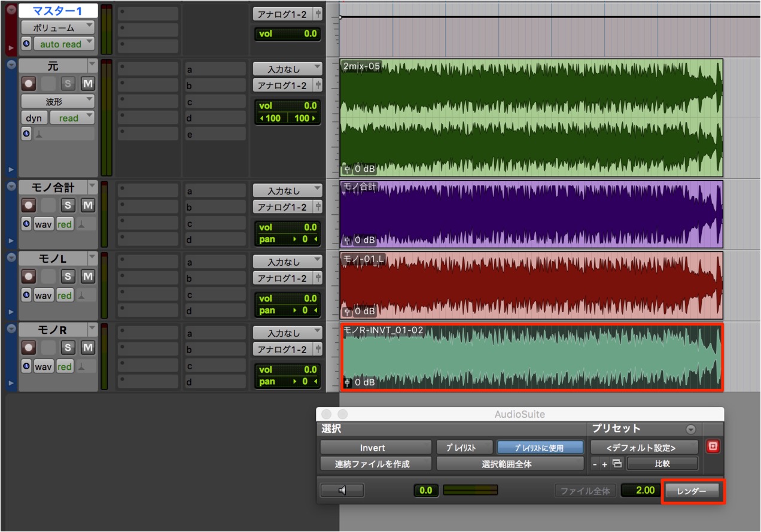Viewport: 761px width, 532px height.
Task: Solo the 元 track
Action: (68, 83)
